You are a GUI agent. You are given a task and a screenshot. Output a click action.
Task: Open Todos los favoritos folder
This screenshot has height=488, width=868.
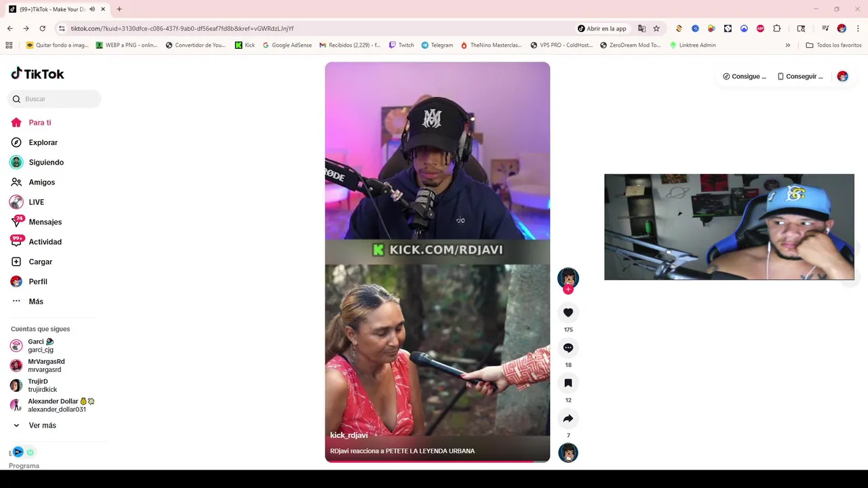pos(833,45)
